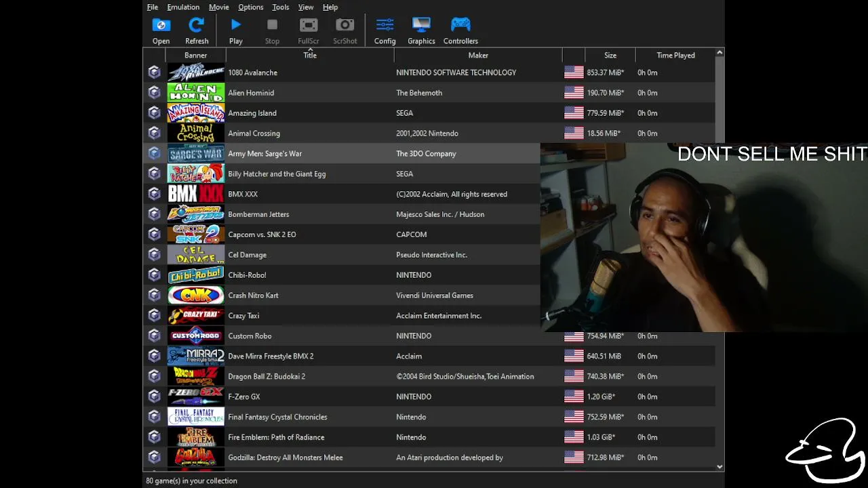Select the Godzilla banner image

point(196,457)
